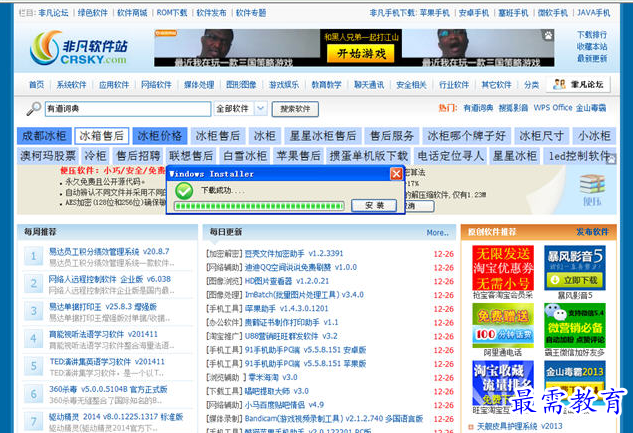This screenshot has height=433, width=633.
Task: Click rank number 1 badge
Action: point(34,256)
